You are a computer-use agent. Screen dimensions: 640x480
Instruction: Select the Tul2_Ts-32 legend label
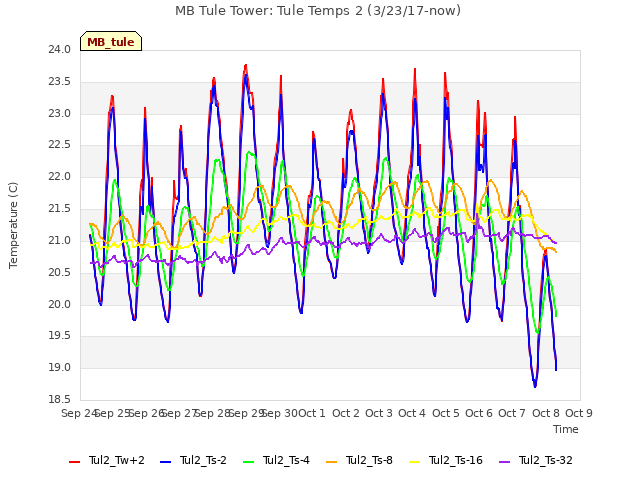pos(546,460)
